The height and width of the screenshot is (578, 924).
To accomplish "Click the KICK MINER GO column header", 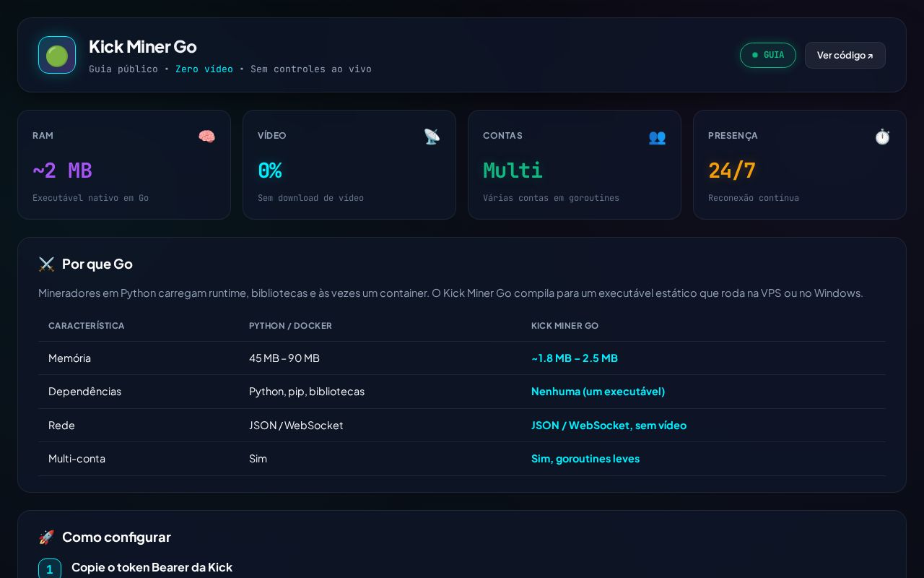I will point(565,326).
